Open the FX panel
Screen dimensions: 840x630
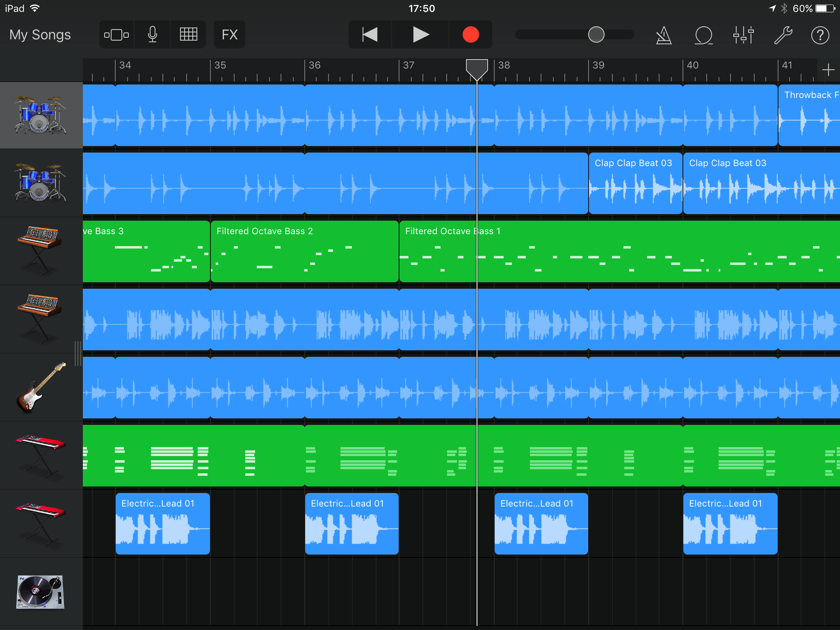230,35
